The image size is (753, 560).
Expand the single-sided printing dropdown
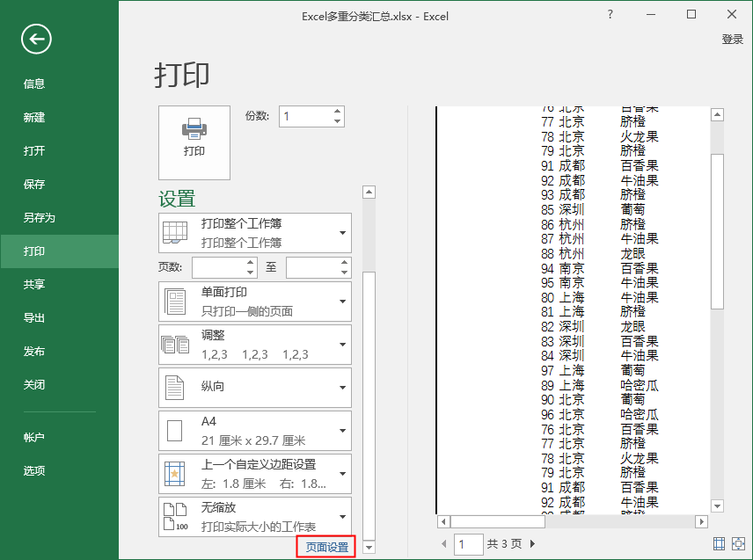coord(255,302)
